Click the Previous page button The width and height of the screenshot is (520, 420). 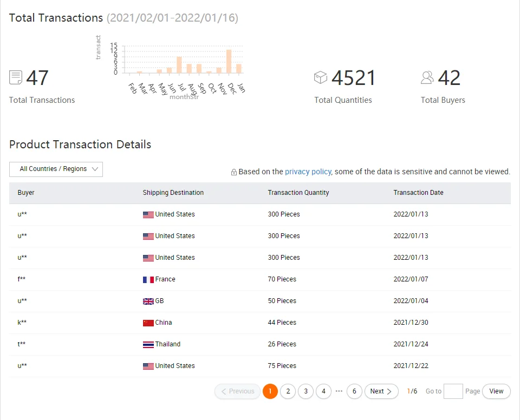[237, 391]
